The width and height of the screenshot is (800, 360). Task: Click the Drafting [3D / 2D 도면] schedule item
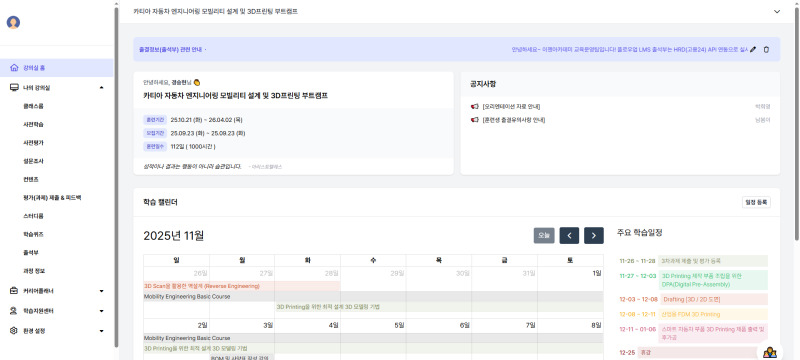click(692, 299)
